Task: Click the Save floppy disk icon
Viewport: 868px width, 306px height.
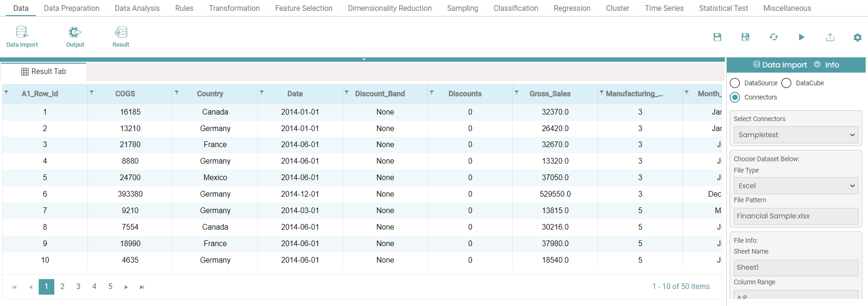Action: (x=717, y=37)
